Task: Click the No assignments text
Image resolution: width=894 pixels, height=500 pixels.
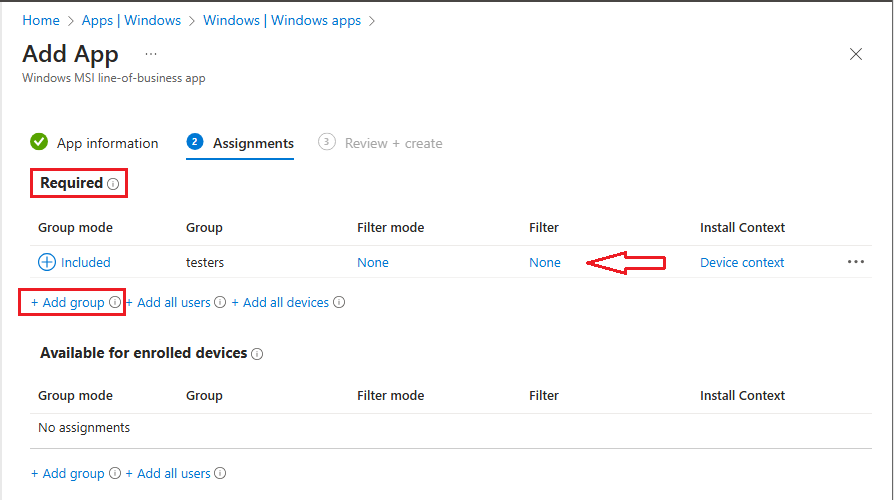Action: [x=84, y=428]
